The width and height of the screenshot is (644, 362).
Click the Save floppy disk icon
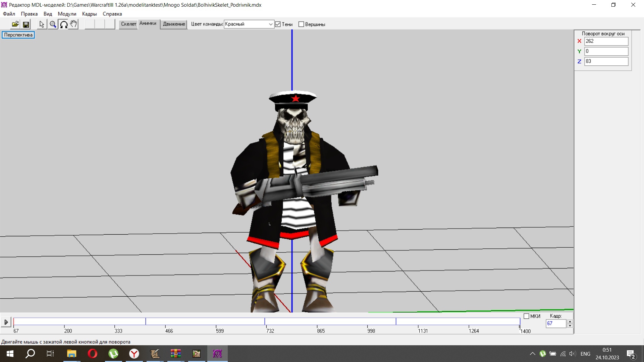[x=26, y=24]
